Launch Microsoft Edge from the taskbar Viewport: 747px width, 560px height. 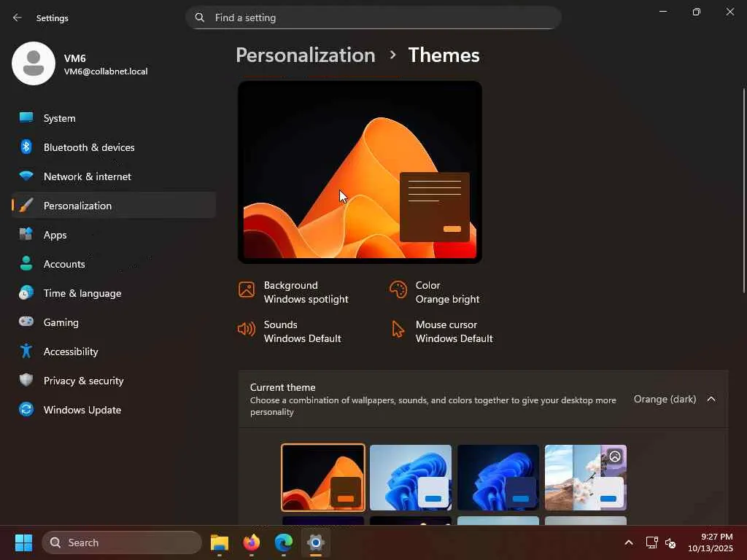click(284, 542)
